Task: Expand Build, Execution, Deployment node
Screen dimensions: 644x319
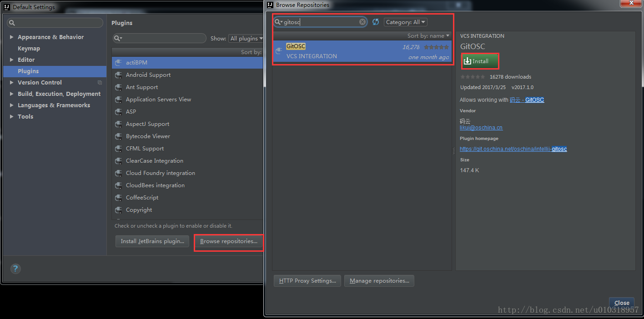Action: pyautogui.click(x=11, y=94)
